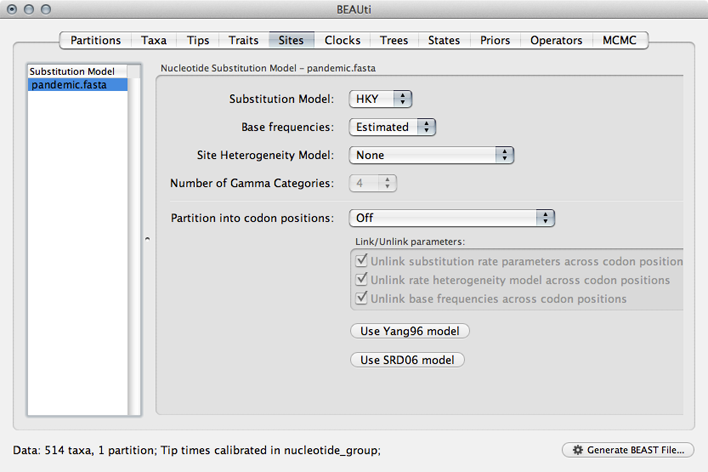Image resolution: width=708 pixels, height=472 pixels.
Task: Go to the Priors tab
Action: (x=494, y=40)
